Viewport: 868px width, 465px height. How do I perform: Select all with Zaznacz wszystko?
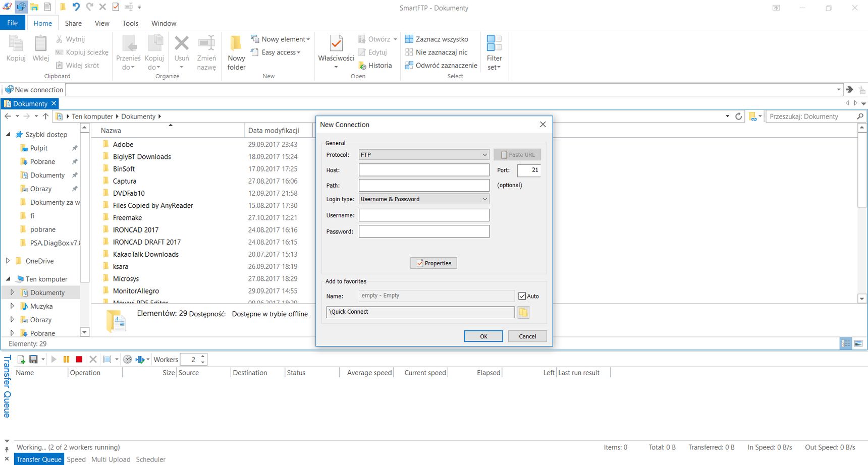[437, 39]
